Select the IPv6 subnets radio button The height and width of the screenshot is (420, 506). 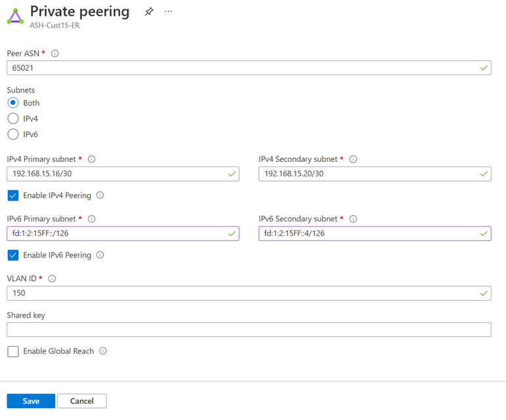tap(13, 134)
